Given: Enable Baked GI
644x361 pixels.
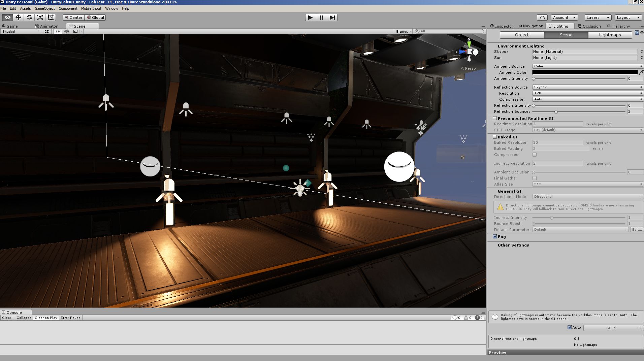Looking at the screenshot, I should 495,136.
